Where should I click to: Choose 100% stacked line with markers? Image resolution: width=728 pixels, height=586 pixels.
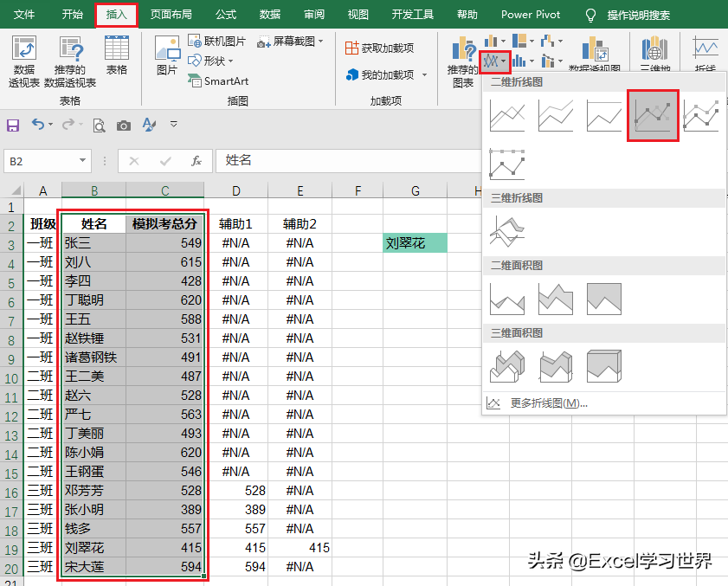pos(507,164)
